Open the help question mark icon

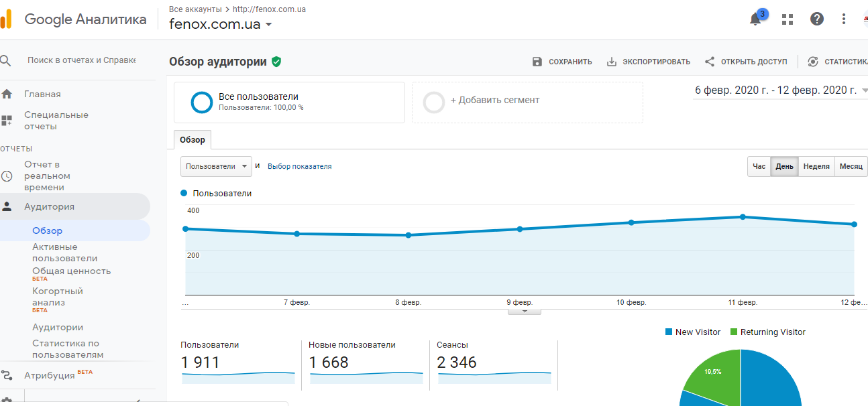pyautogui.click(x=816, y=19)
